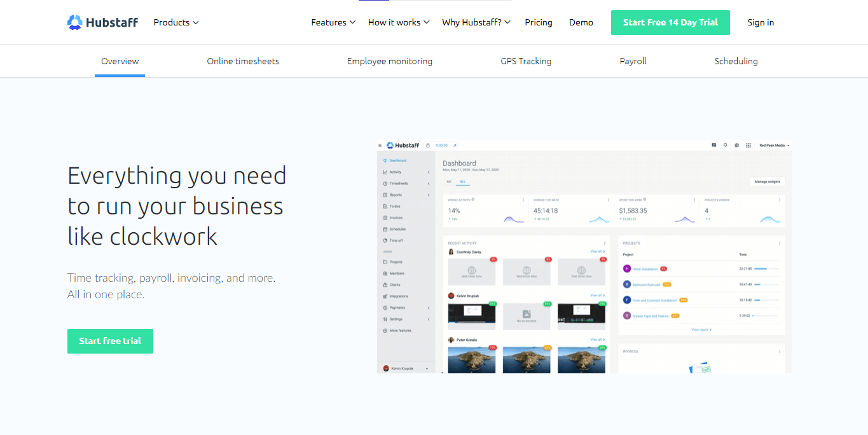The image size is (868, 435).
Task: Click the $1,583.35 spent this week value
Action: (x=633, y=211)
